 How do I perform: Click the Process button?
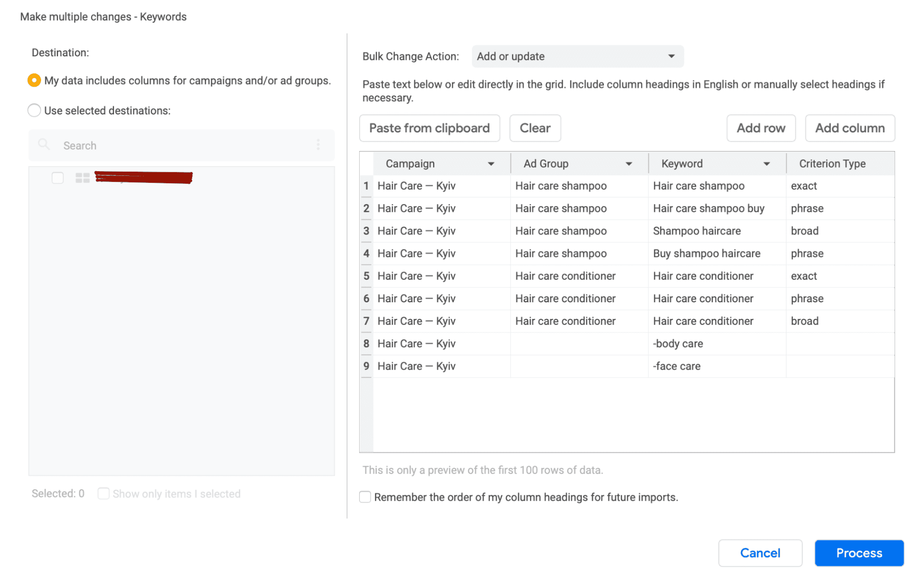(x=858, y=552)
